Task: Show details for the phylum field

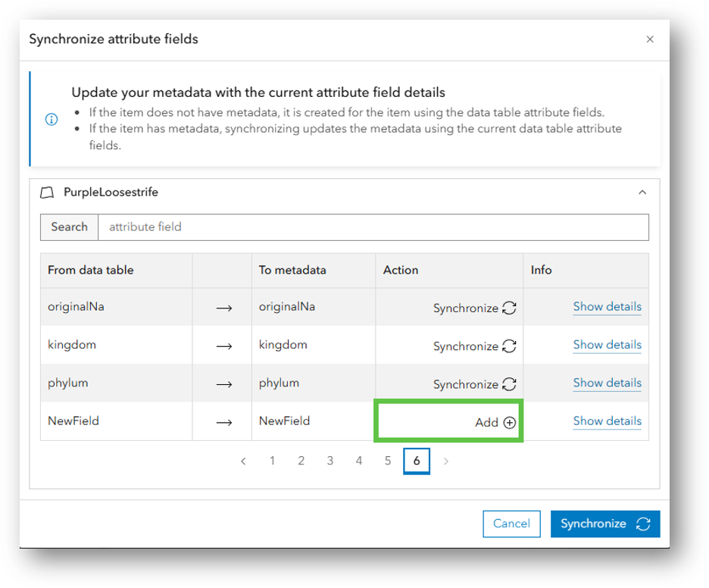Action: click(x=607, y=383)
